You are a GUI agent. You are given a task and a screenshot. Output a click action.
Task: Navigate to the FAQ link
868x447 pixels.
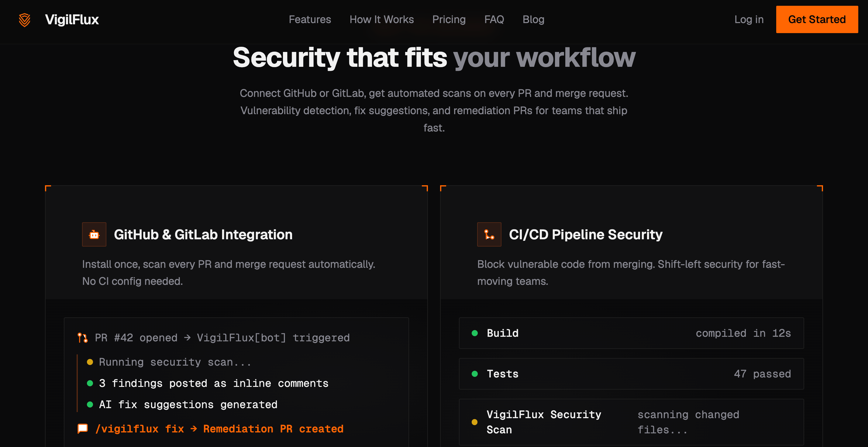click(x=494, y=19)
